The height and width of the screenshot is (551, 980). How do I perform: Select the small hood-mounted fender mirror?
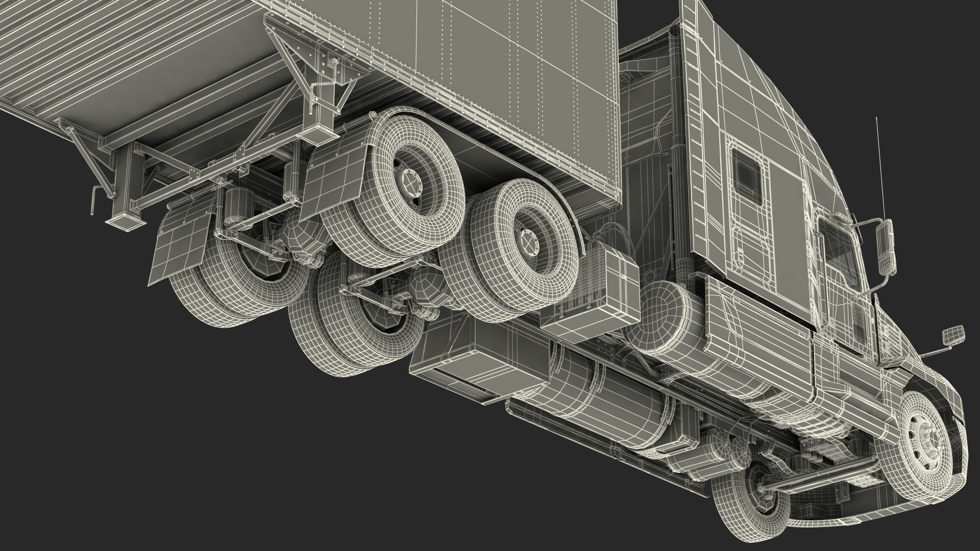coord(953,336)
